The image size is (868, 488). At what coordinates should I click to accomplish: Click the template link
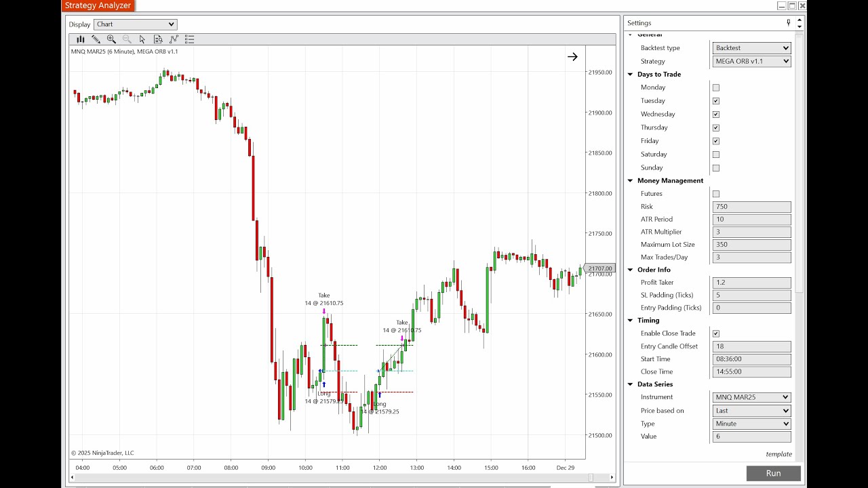(779, 454)
